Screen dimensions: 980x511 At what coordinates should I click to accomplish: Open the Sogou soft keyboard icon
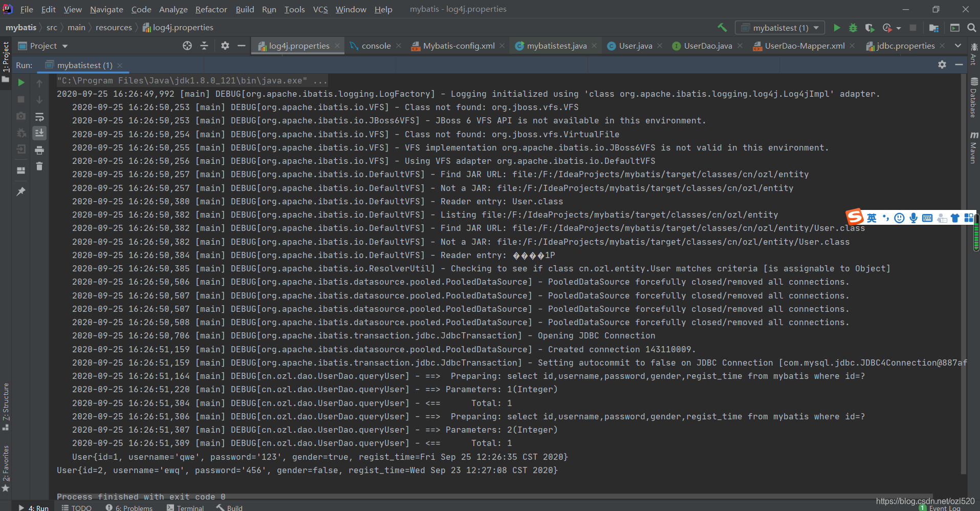(x=927, y=218)
